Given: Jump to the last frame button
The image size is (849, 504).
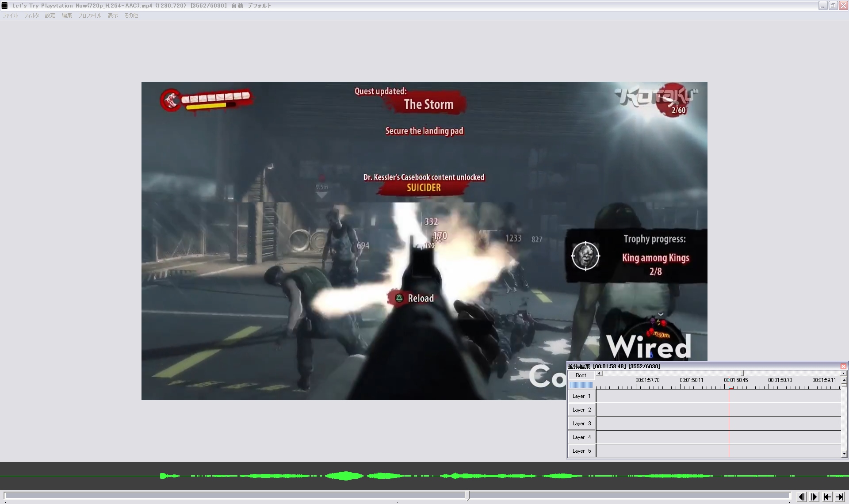Looking at the screenshot, I should (839, 497).
